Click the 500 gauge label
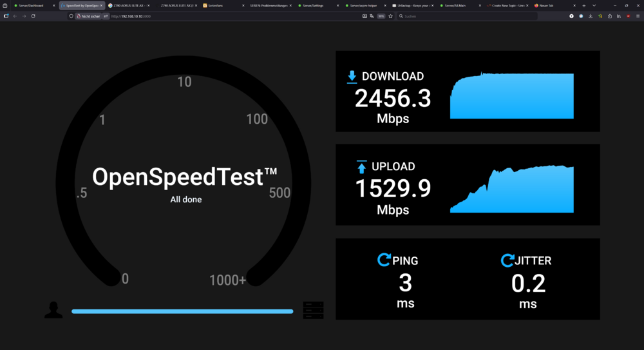The image size is (644, 350). tap(279, 193)
